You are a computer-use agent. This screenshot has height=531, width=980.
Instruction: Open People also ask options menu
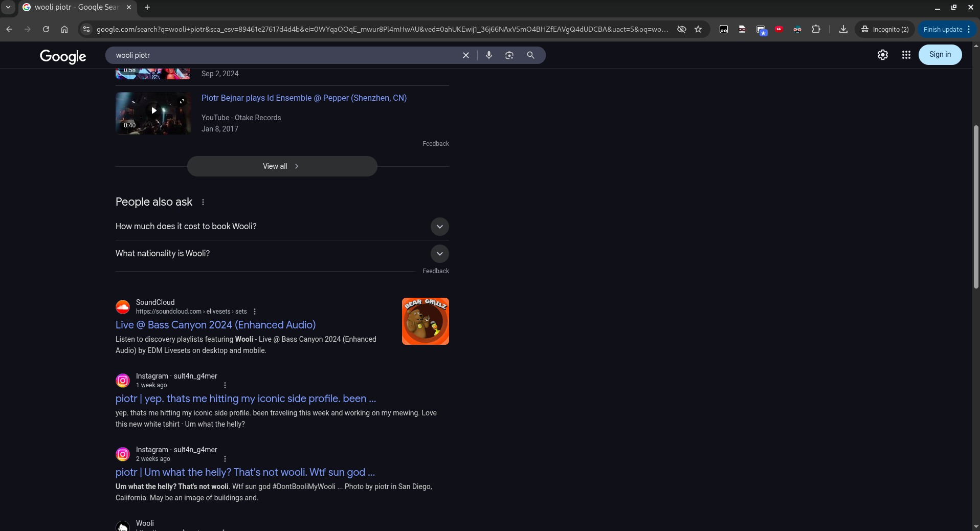[x=203, y=202]
